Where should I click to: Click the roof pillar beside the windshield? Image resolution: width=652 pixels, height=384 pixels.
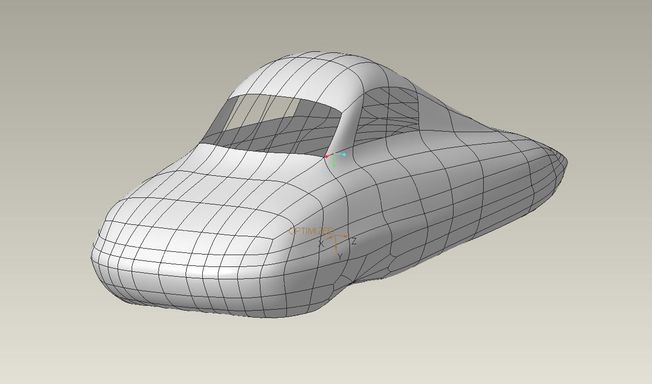click(x=350, y=121)
